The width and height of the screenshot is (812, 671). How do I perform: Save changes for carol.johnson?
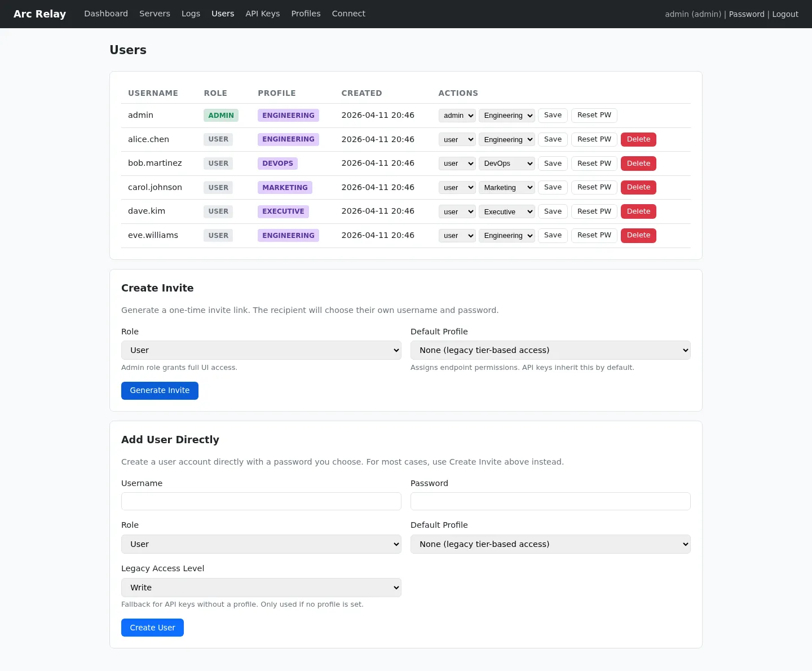click(553, 187)
